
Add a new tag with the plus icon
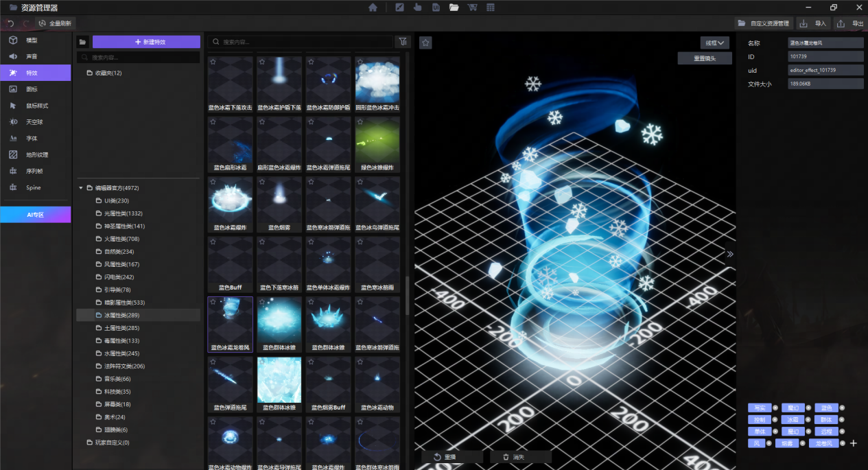(x=854, y=443)
